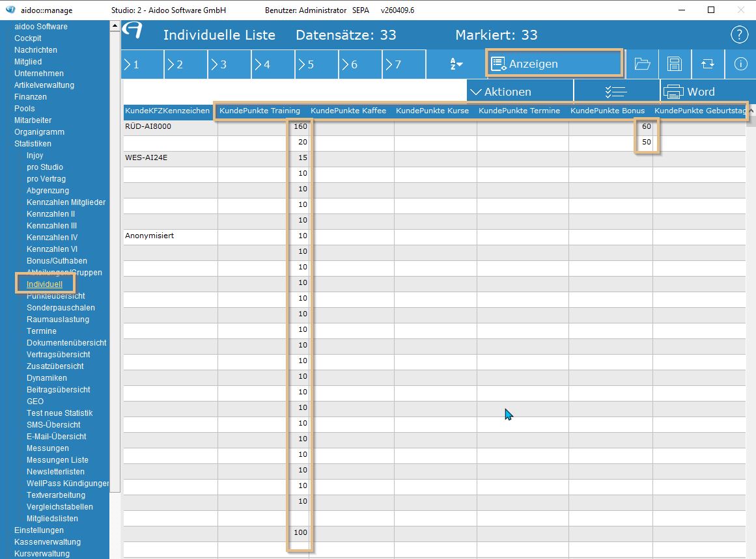
Task: Go to step 5 tab
Action: tap(316, 64)
